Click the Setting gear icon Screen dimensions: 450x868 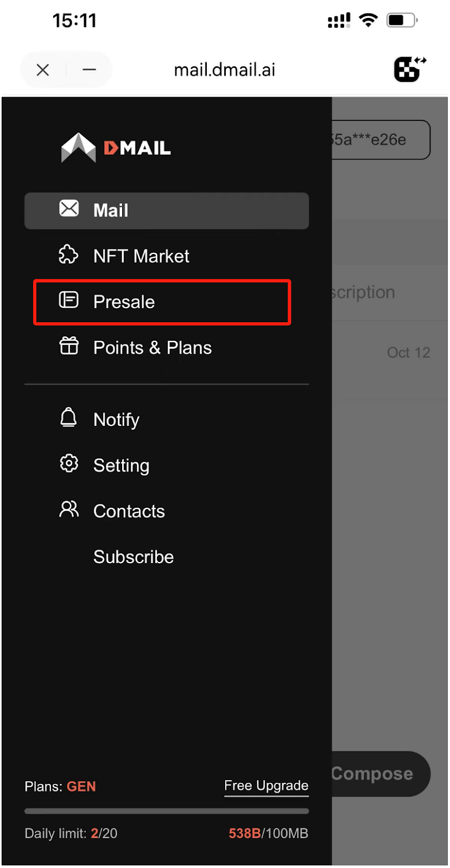(69, 463)
